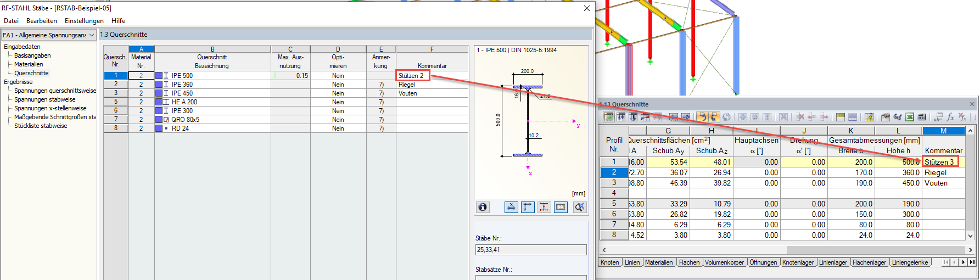
Task: Click the grey refresh circular-arrows icon
Action: 726,117
